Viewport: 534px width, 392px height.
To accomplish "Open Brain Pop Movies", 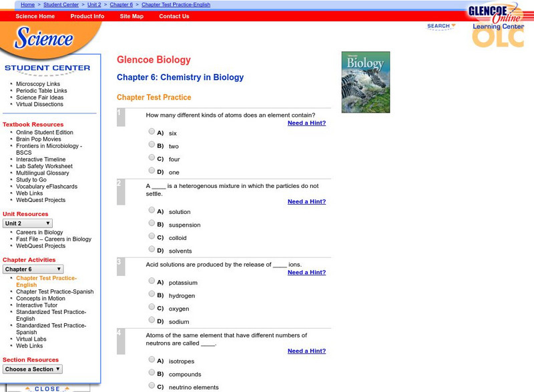I will tap(39, 139).
